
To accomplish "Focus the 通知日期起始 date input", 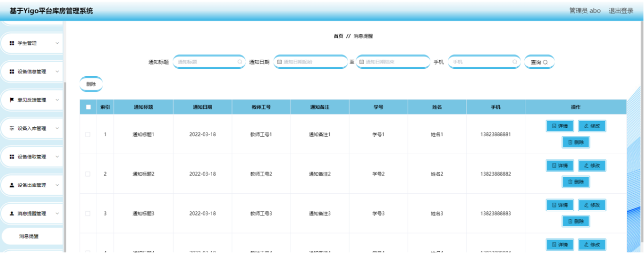I will (x=311, y=62).
